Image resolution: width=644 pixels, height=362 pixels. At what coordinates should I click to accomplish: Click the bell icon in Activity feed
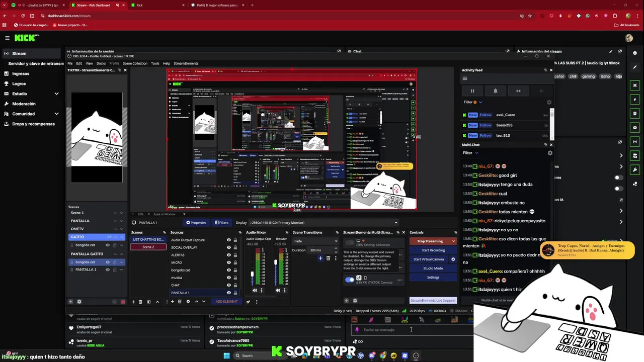pyautogui.click(x=495, y=91)
